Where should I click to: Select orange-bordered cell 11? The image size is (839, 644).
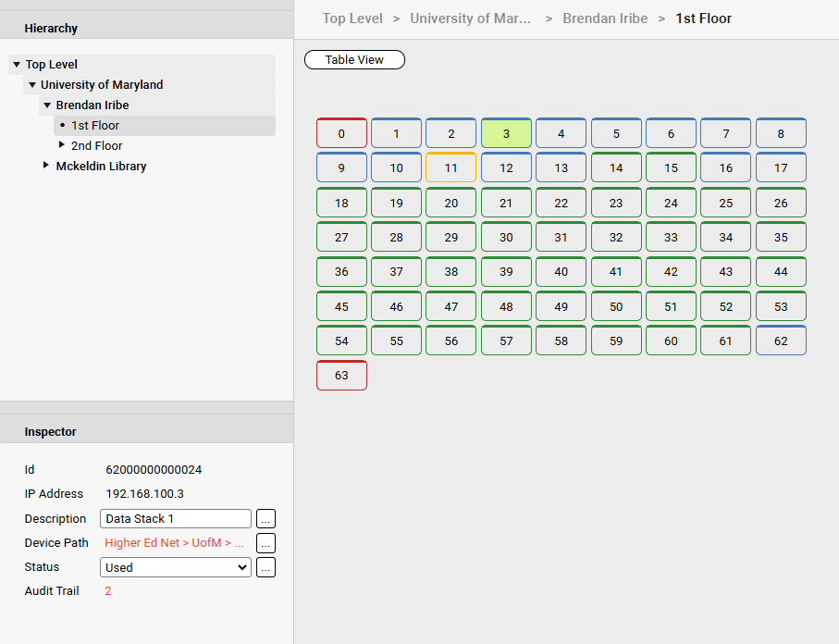[450, 168]
